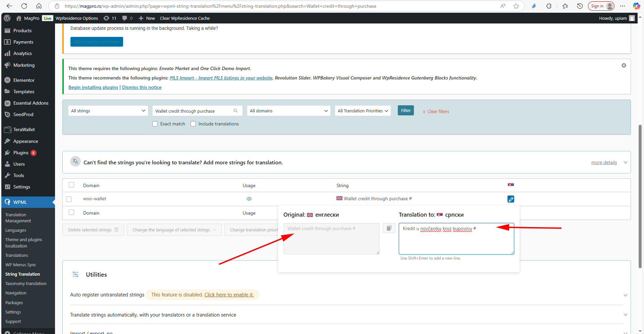This screenshot has height=334, width=644.
Task: Open browser history clock icon
Action: pos(580,6)
